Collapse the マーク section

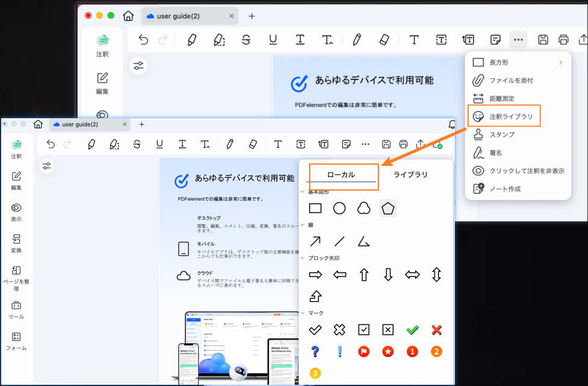pyautogui.click(x=302, y=313)
